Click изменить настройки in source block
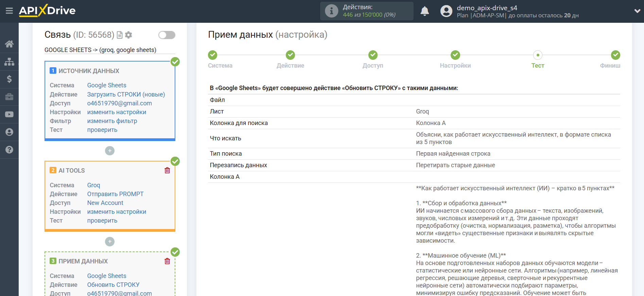Viewport: 644px width, 296px height. click(117, 112)
